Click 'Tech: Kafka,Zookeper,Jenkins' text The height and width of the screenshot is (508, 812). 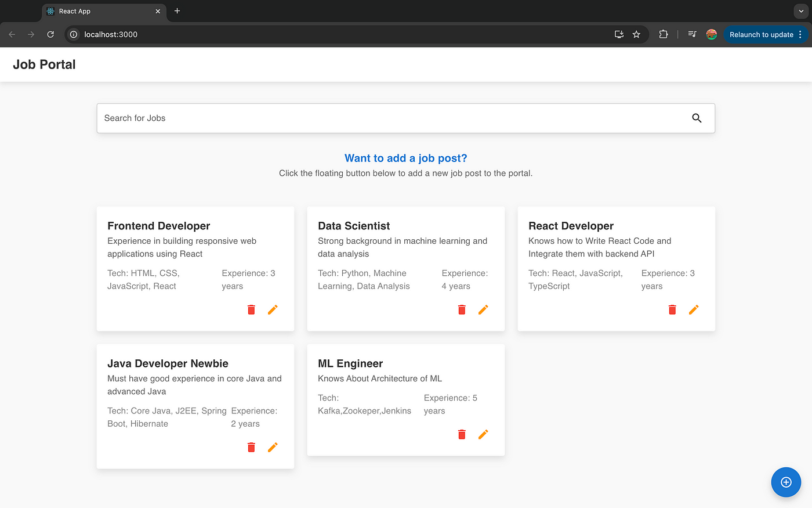[364, 404]
